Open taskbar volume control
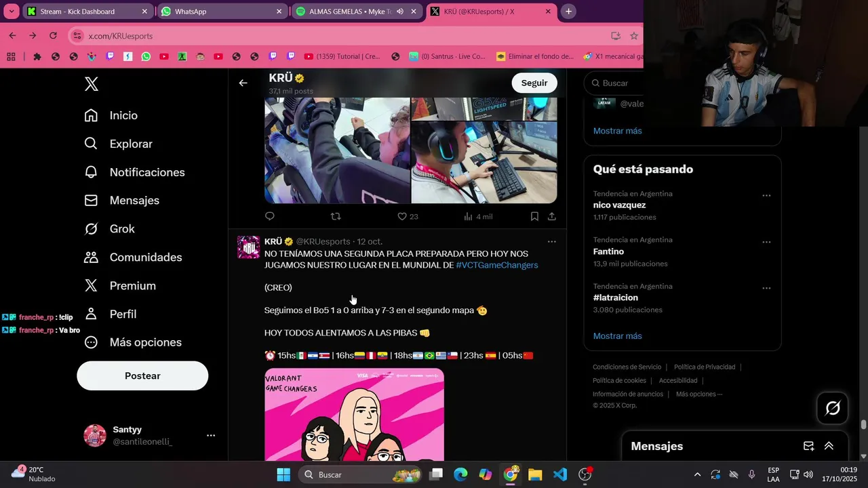Screen dimensions: 868x488 pyautogui.click(x=808, y=474)
